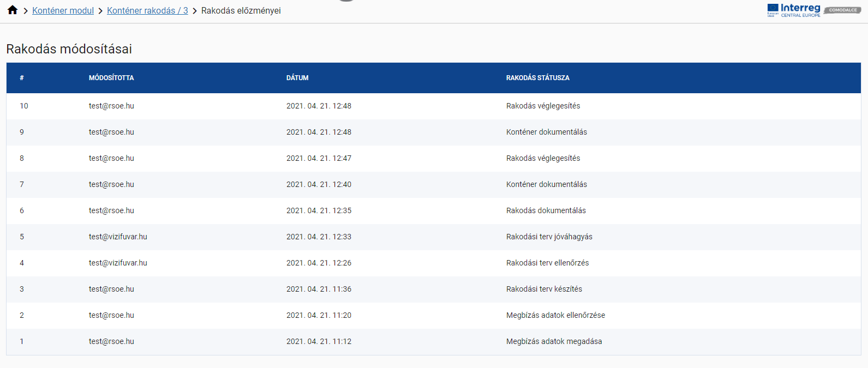Select row number 10 in the table
The image size is (868, 368).
tap(24, 106)
